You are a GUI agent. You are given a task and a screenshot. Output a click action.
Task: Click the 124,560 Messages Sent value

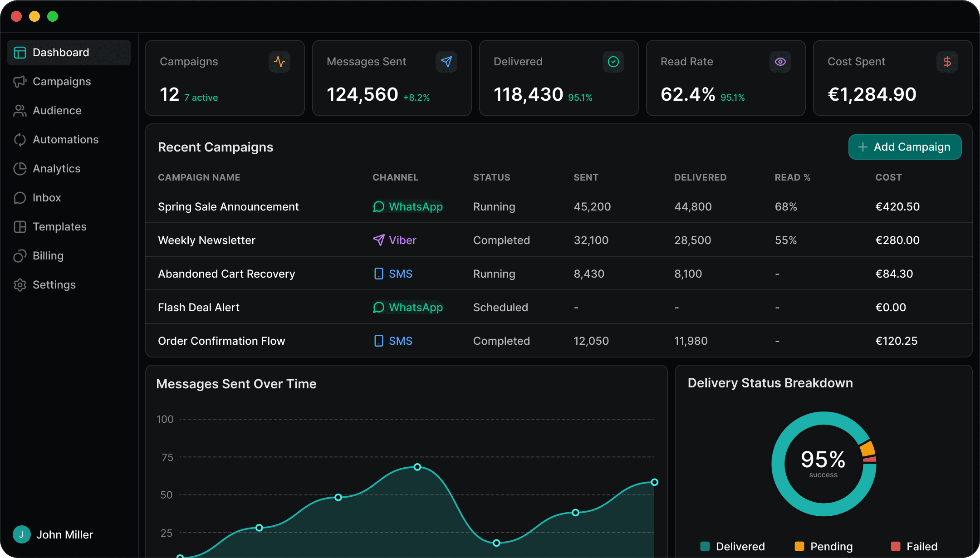363,94
